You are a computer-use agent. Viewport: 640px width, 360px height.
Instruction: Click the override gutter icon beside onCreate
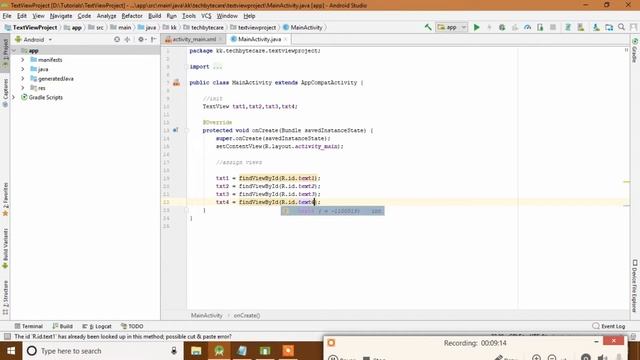(176, 130)
